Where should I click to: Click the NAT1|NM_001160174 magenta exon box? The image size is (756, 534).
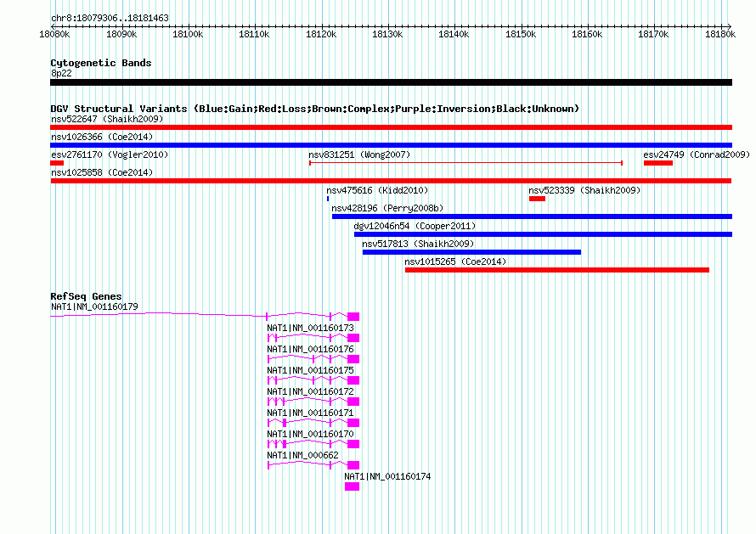[x=352, y=486]
